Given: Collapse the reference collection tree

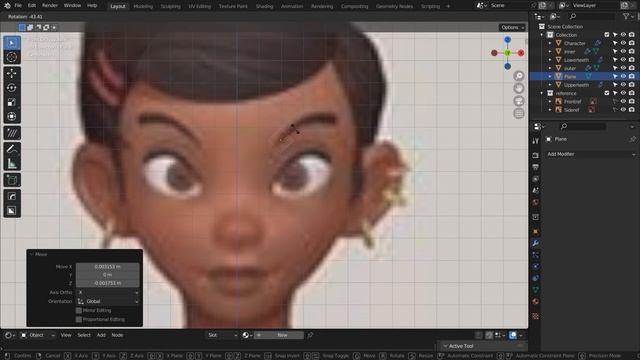Looking at the screenshot, I should (x=542, y=93).
